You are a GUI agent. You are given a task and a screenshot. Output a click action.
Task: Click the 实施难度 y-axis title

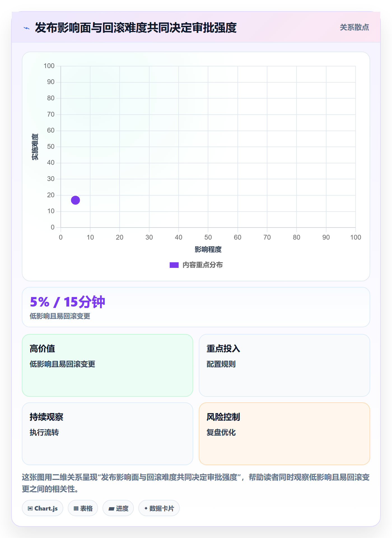pos(35,147)
